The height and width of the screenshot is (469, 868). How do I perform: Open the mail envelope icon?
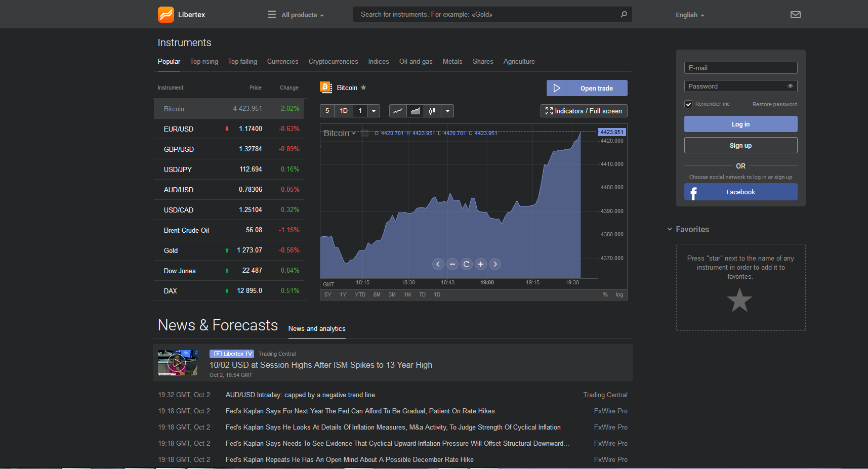point(796,15)
